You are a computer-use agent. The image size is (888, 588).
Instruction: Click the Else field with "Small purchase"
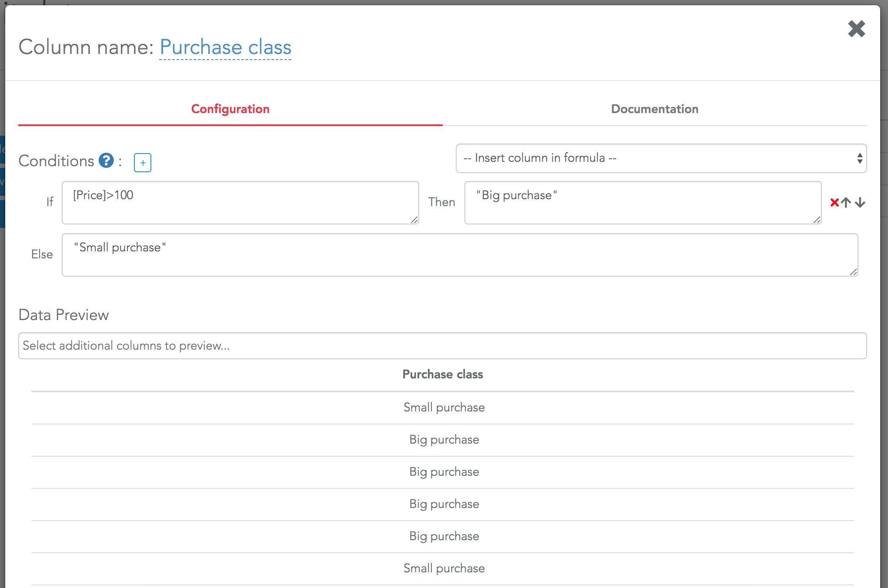[460, 255]
